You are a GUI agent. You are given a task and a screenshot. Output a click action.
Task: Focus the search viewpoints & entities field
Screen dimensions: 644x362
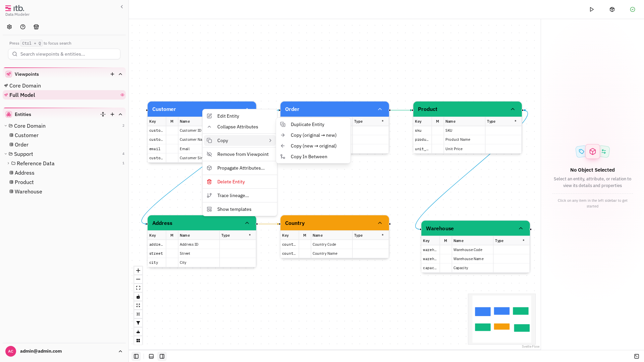(x=64, y=54)
